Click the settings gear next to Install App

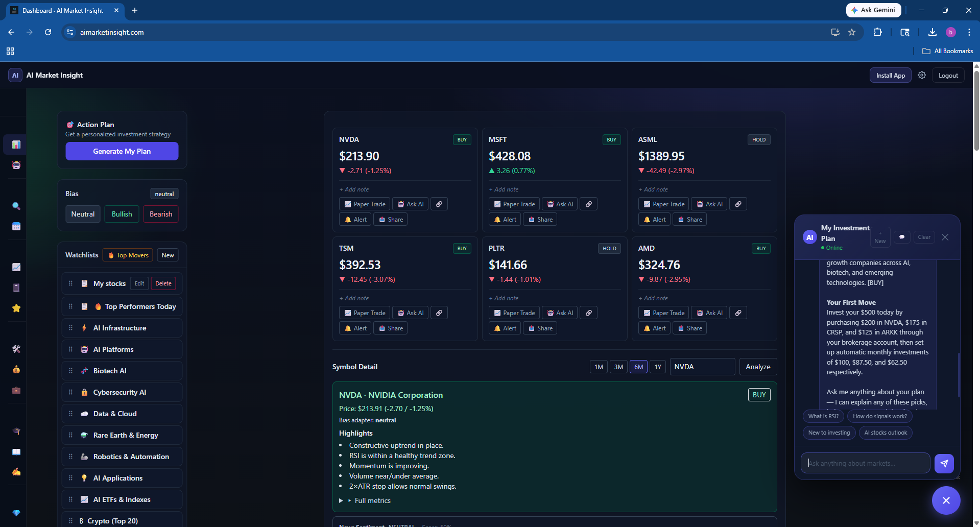[922, 75]
